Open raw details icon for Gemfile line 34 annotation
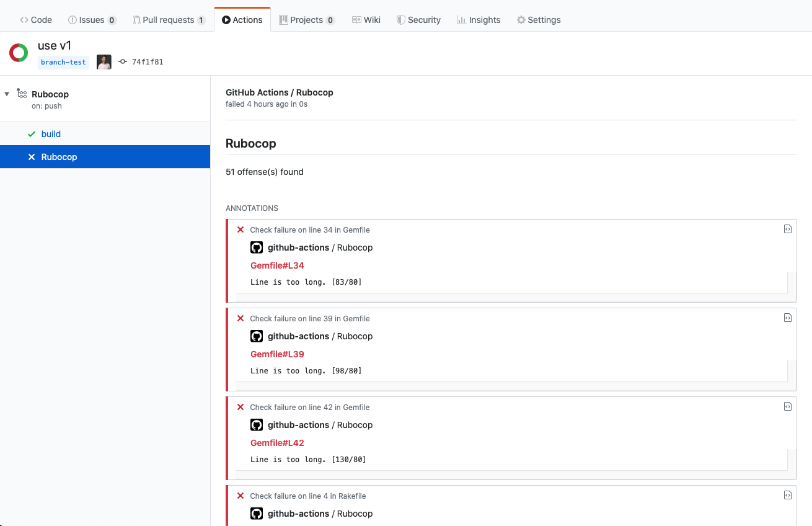Viewport: 812px width, 526px height. (x=787, y=229)
